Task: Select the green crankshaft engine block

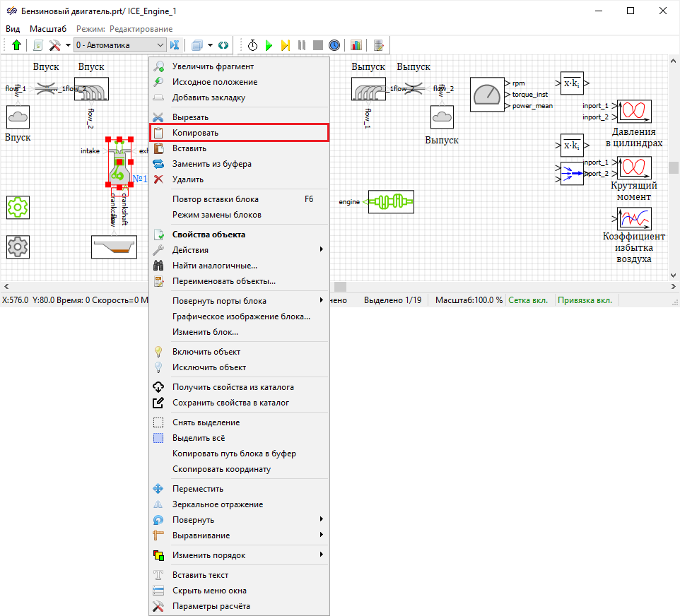Action: [388, 201]
